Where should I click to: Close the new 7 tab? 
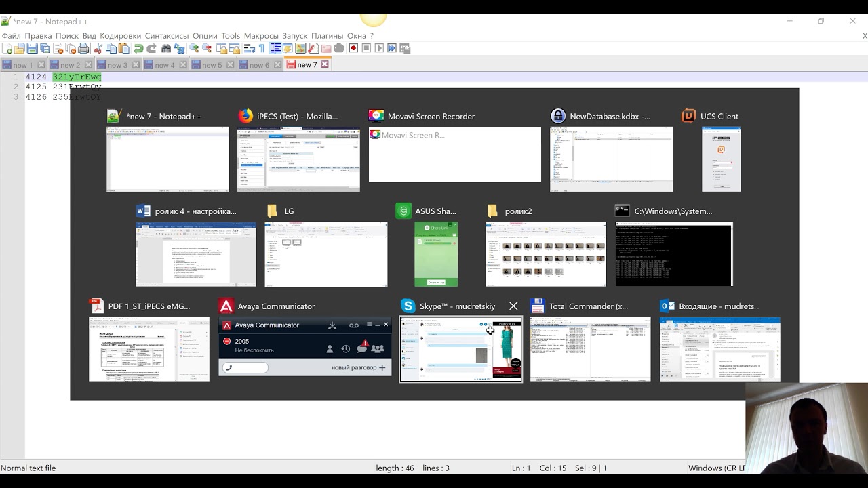point(325,64)
